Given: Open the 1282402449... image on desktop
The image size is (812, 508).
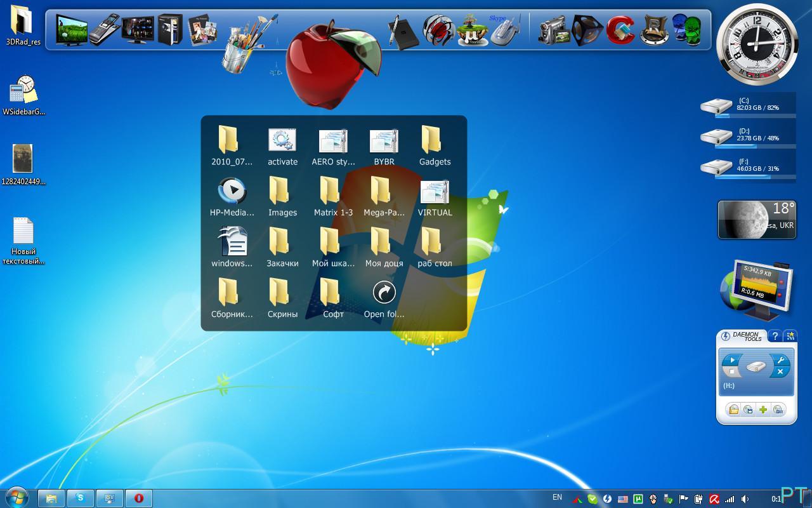Looking at the screenshot, I should (x=23, y=165).
